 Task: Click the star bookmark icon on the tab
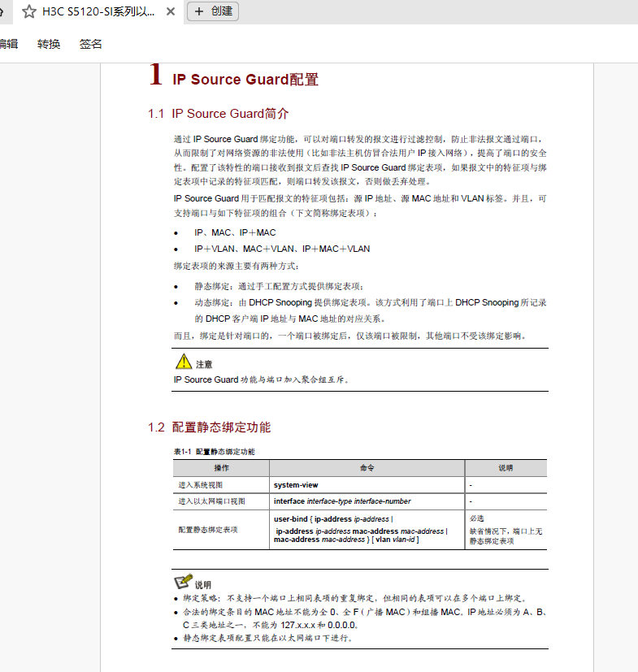28,11
